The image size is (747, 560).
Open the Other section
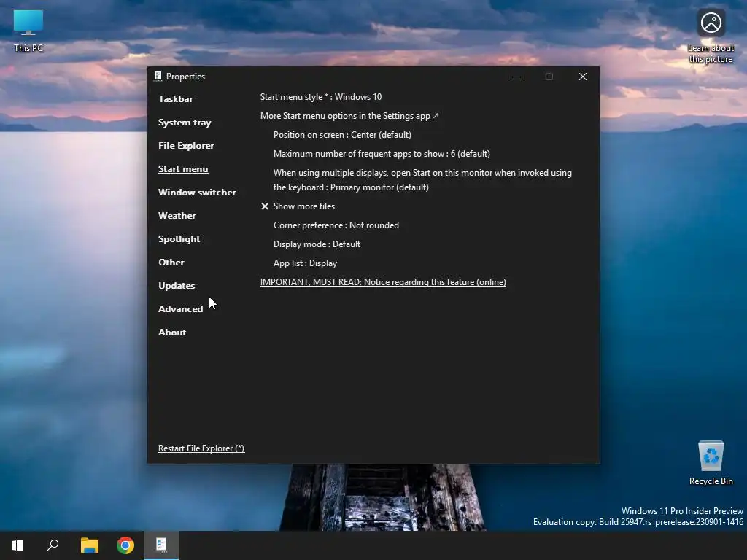[171, 262]
